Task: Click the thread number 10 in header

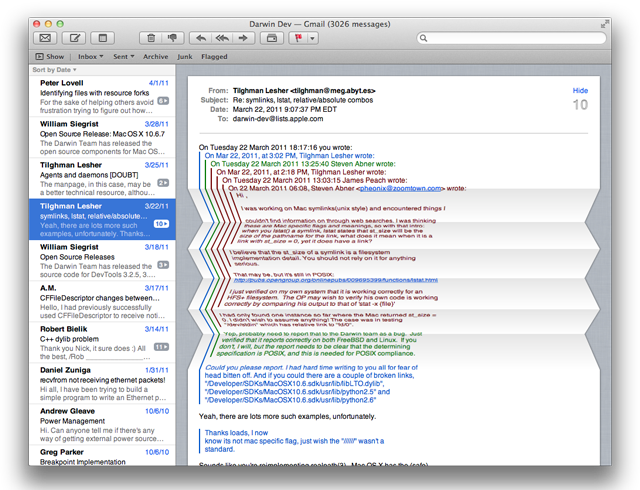Action: 580,105
